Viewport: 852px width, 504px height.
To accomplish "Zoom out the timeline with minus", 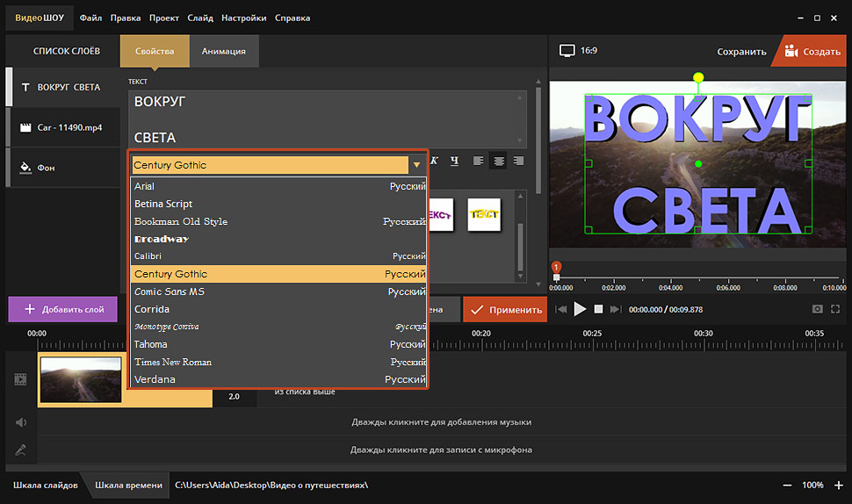I will click(x=787, y=485).
